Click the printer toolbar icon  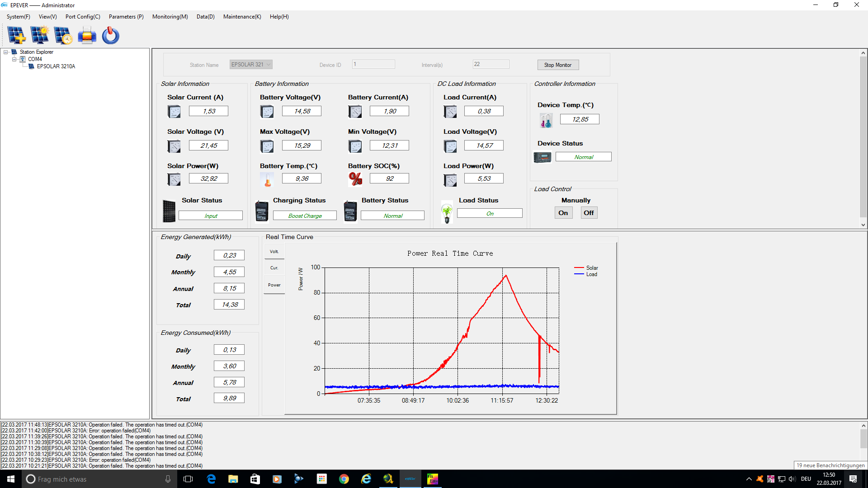coord(87,35)
